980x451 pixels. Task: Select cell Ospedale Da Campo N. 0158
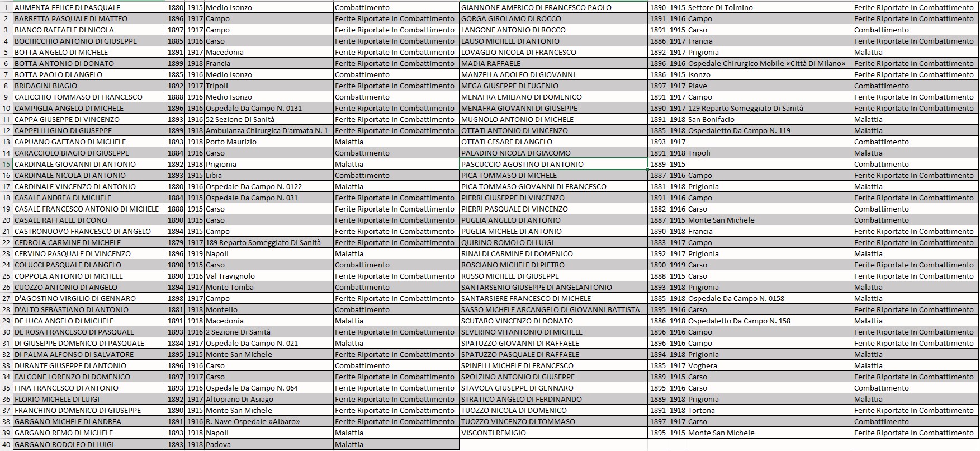(x=770, y=298)
